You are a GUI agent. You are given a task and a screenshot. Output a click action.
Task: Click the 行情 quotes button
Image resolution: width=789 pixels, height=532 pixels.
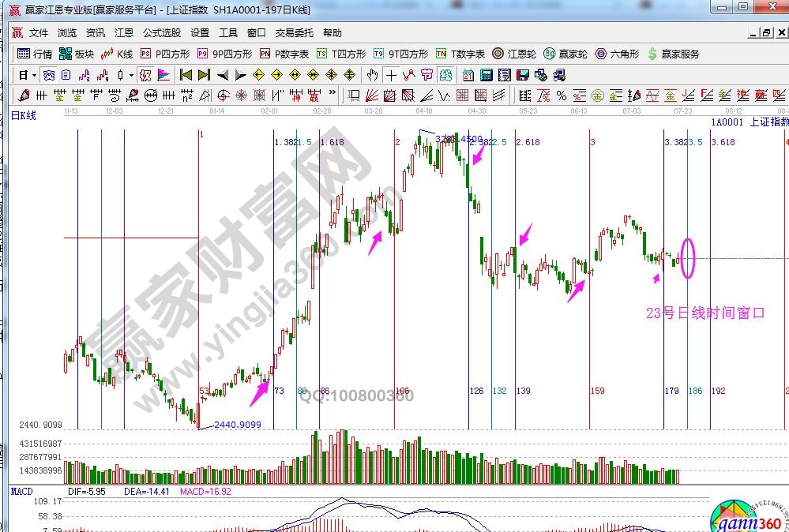(35, 54)
